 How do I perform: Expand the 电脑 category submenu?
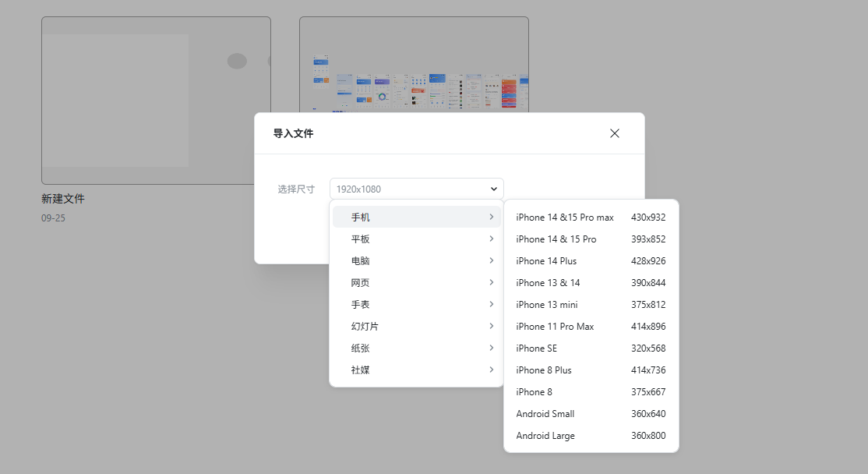[x=416, y=260]
